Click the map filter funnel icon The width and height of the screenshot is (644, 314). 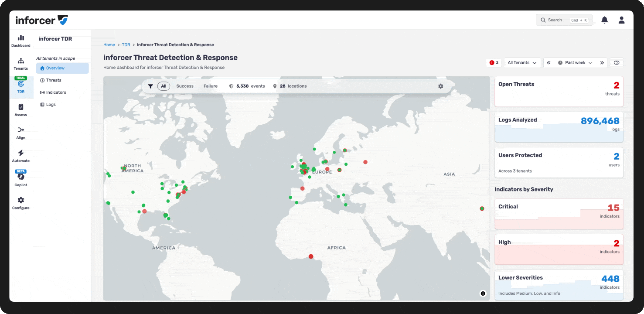click(x=150, y=86)
